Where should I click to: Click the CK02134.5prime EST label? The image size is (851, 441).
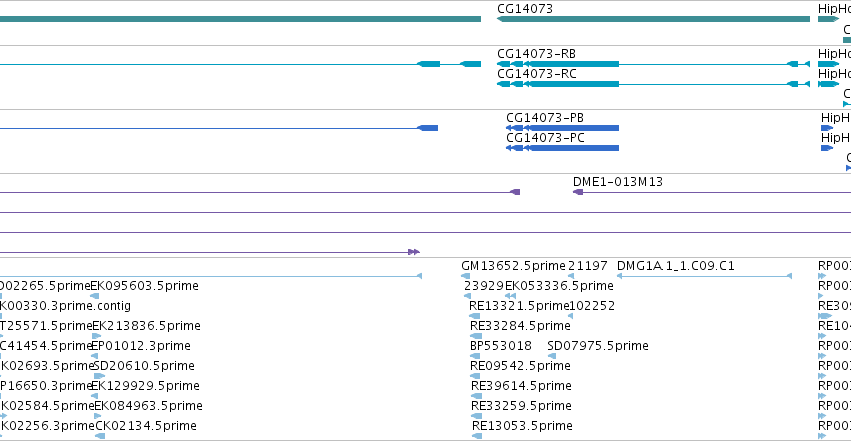146,426
